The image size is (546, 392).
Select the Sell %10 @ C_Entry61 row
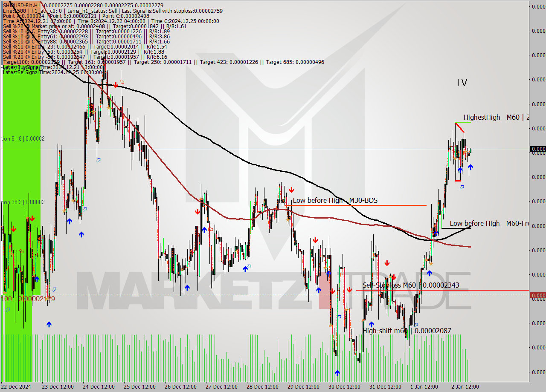[86, 36]
